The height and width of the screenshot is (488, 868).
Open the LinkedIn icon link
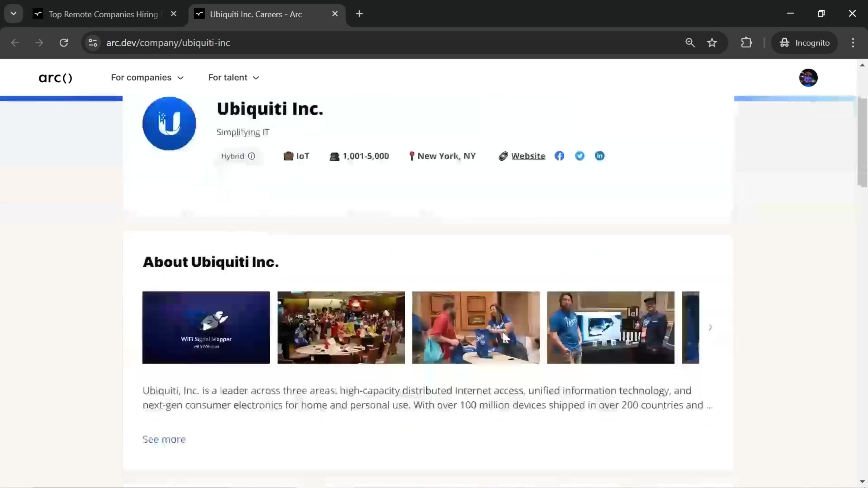click(x=600, y=155)
